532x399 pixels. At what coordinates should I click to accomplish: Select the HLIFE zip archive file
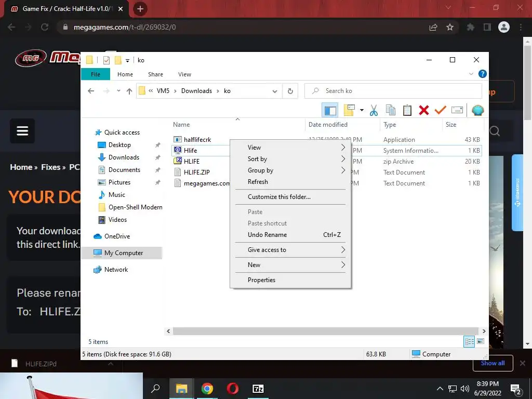(192, 161)
